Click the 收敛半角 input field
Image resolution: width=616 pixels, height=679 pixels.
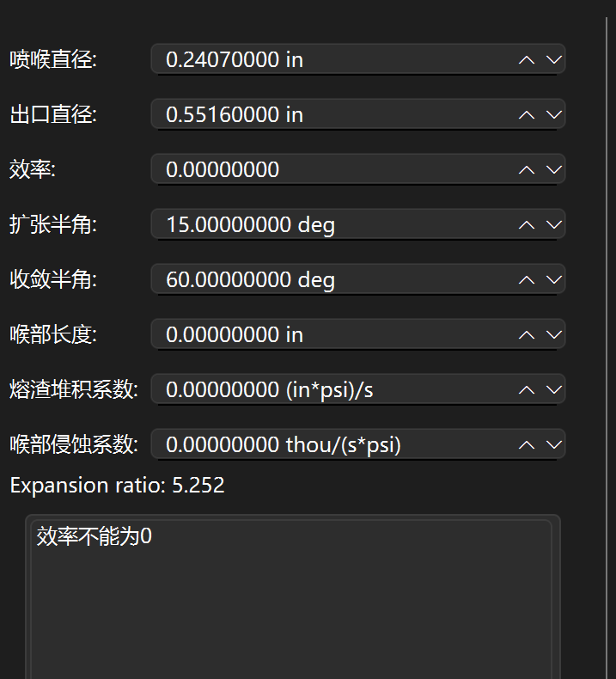(358, 279)
